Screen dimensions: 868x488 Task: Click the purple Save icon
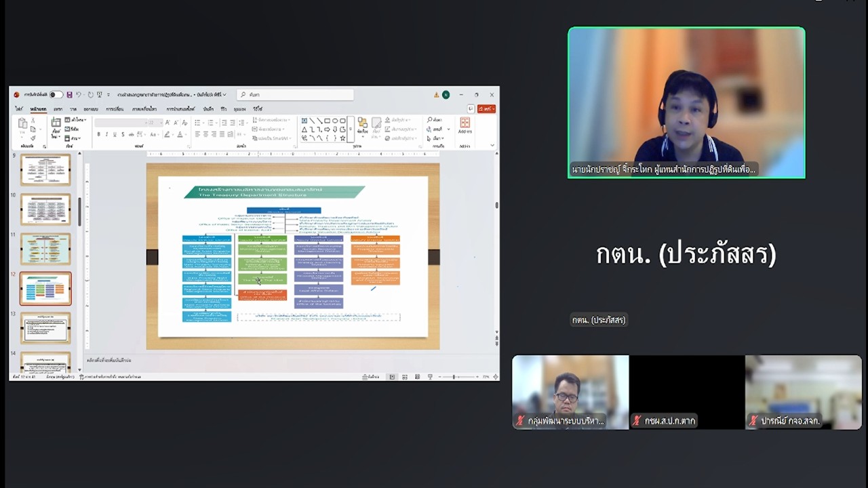(x=69, y=95)
